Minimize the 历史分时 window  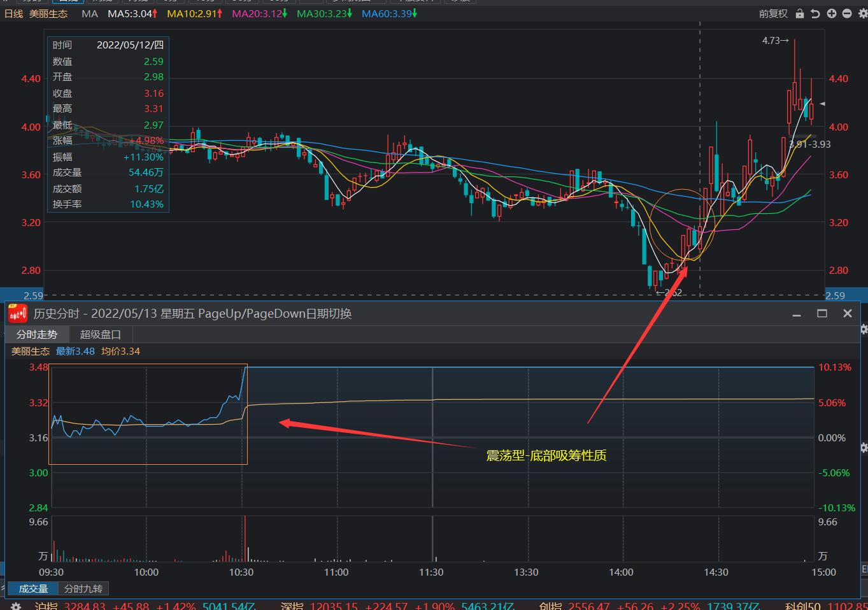tap(797, 313)
